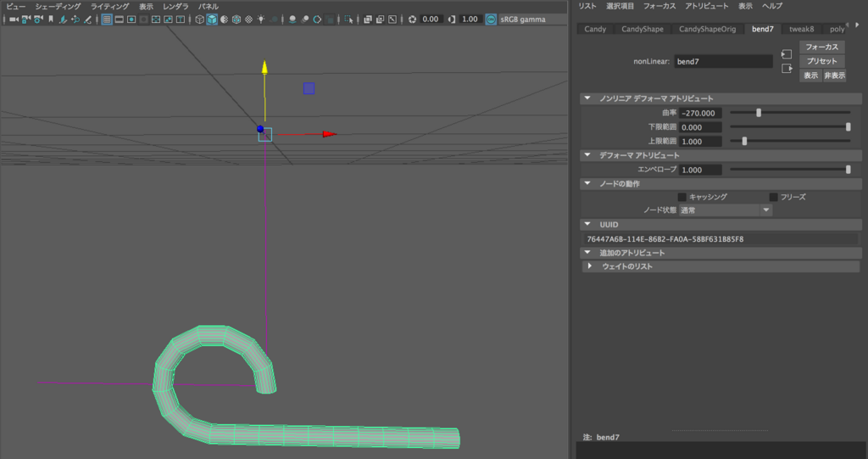Expand the ウェイトのリスト section
Image resolution: width=868 pixels, height=459 pixels.
tap(590, 266)
